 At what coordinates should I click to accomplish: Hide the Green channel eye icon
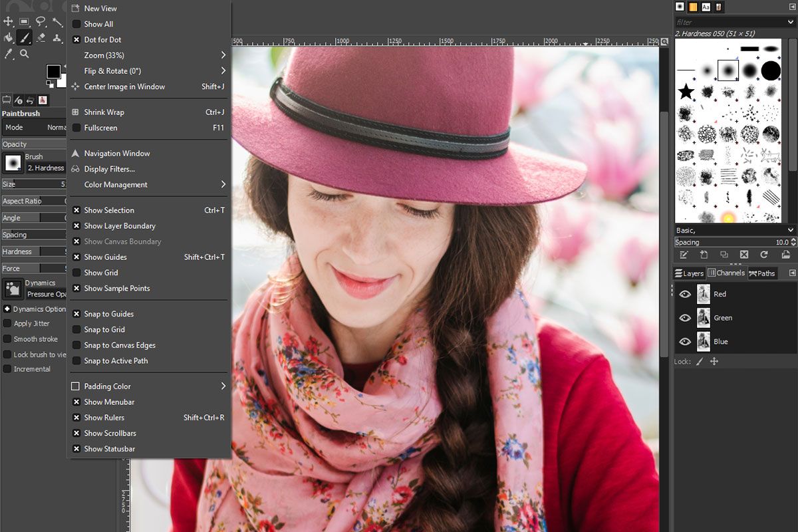685,318
